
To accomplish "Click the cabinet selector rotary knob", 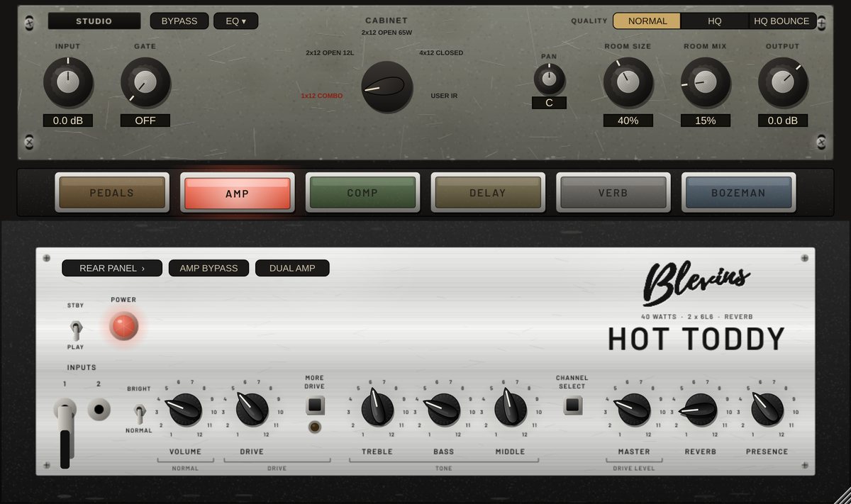I will (x=387, y=86).
